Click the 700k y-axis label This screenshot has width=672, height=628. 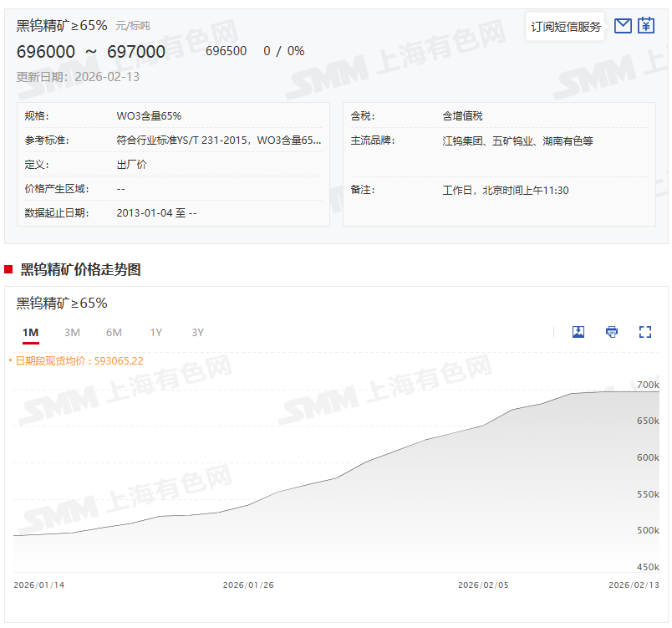click(648, 385)
